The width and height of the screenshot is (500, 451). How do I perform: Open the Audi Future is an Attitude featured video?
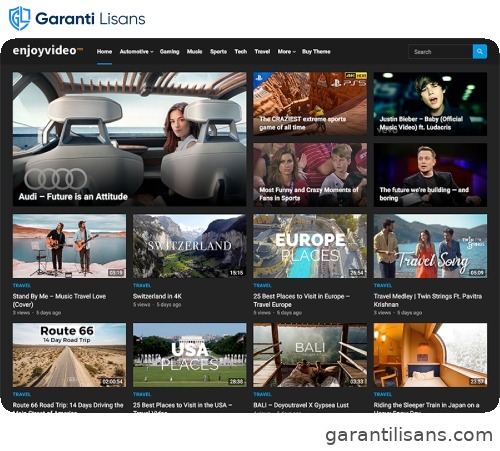[x=129, y=139]
